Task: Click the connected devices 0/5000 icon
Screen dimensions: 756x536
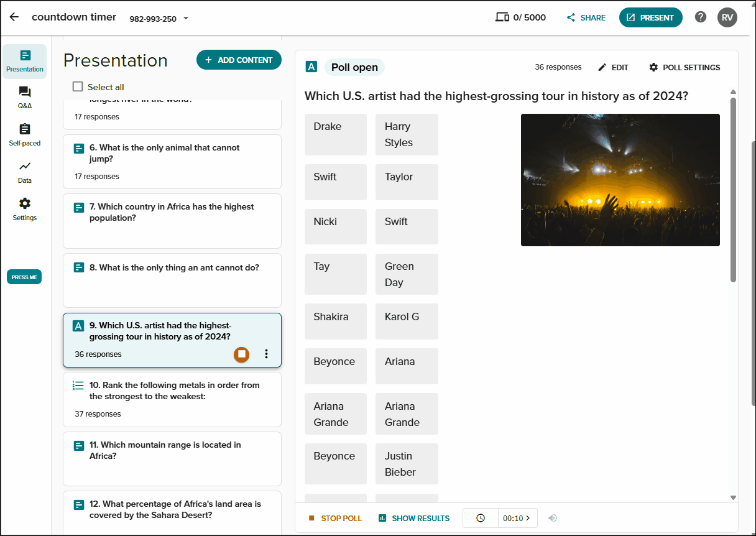Action: tap(502, 17)
